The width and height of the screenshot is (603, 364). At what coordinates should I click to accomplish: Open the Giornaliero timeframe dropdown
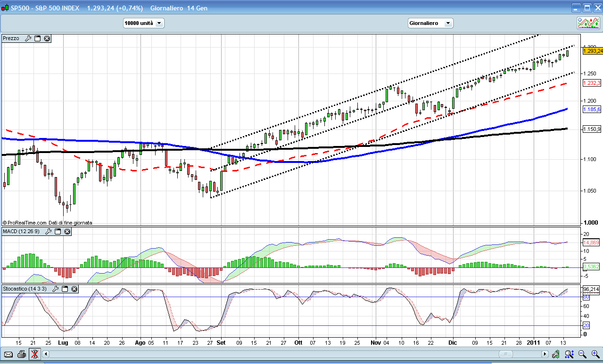(x=430, y=23)
